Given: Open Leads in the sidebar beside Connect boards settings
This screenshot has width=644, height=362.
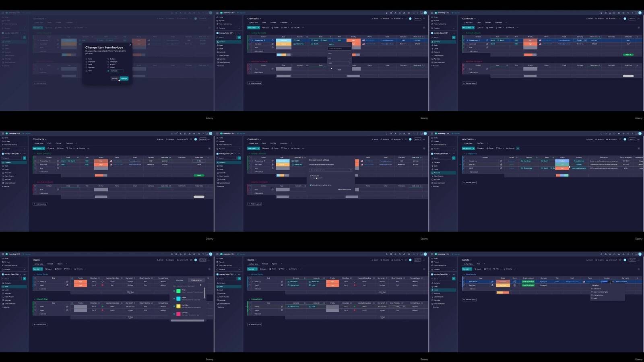Looking at the screenshot, I should tap(221, 169).
